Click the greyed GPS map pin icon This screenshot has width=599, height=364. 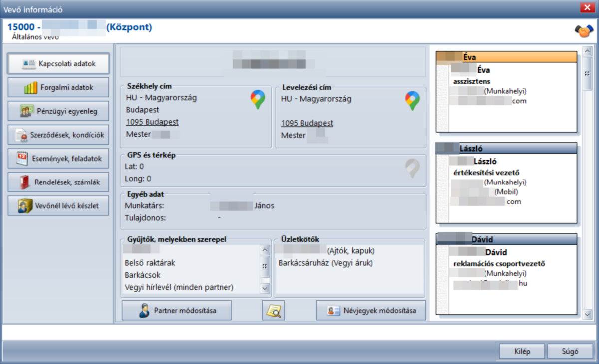pyautogui.click(x=412, y=168)
